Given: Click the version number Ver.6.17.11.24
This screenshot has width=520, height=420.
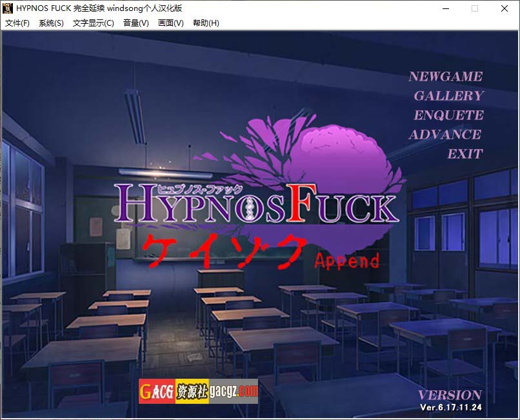Looking at the screenshot, I should tap(451, 407).
